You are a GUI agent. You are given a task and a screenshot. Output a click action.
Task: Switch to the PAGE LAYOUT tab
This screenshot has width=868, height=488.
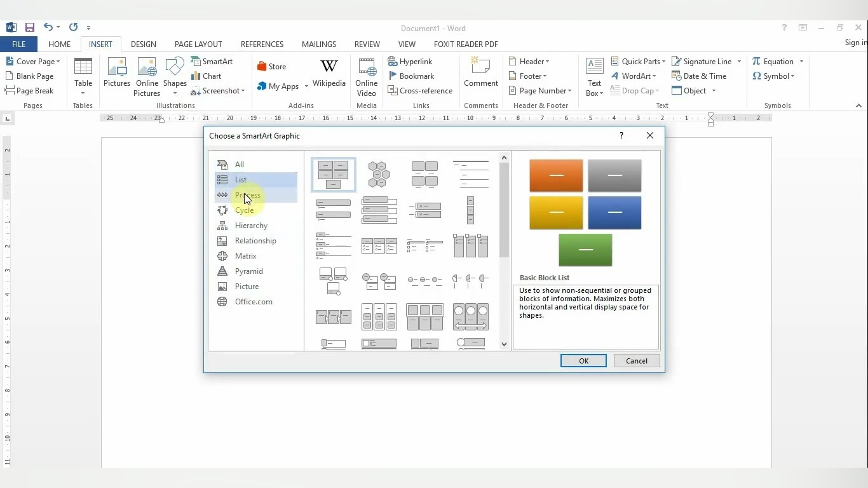198,44
